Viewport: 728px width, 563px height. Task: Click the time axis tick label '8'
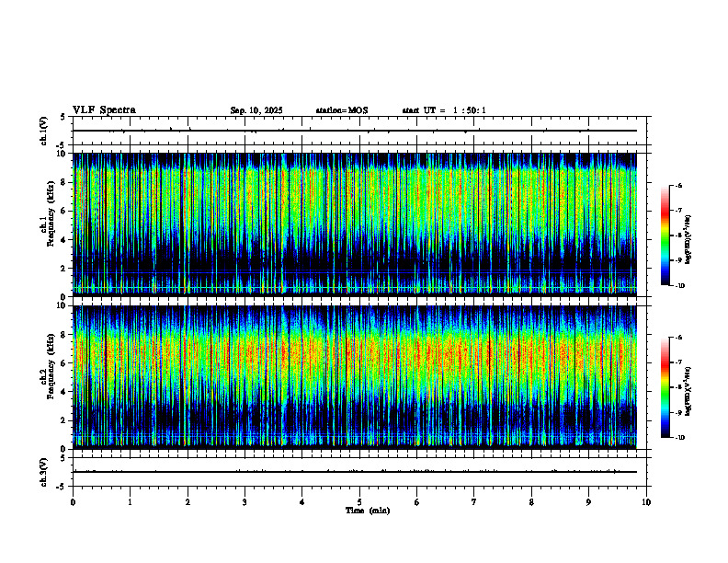pos(531,502)
